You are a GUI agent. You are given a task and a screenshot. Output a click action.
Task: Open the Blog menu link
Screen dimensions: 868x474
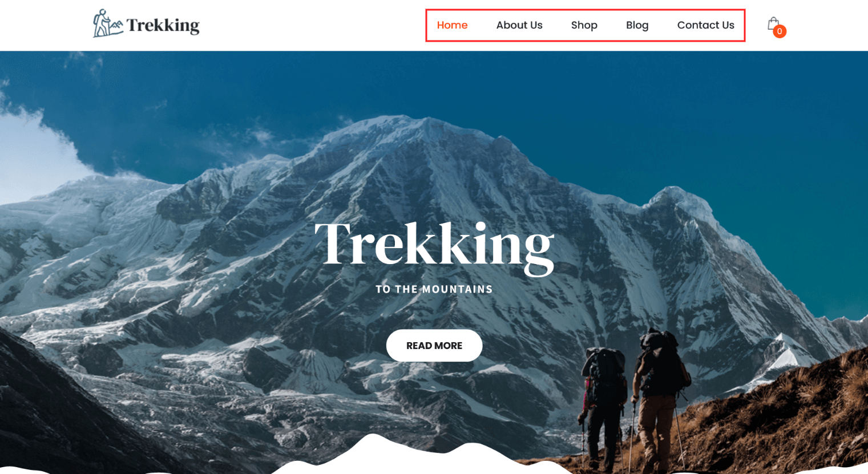pos(637,25)
